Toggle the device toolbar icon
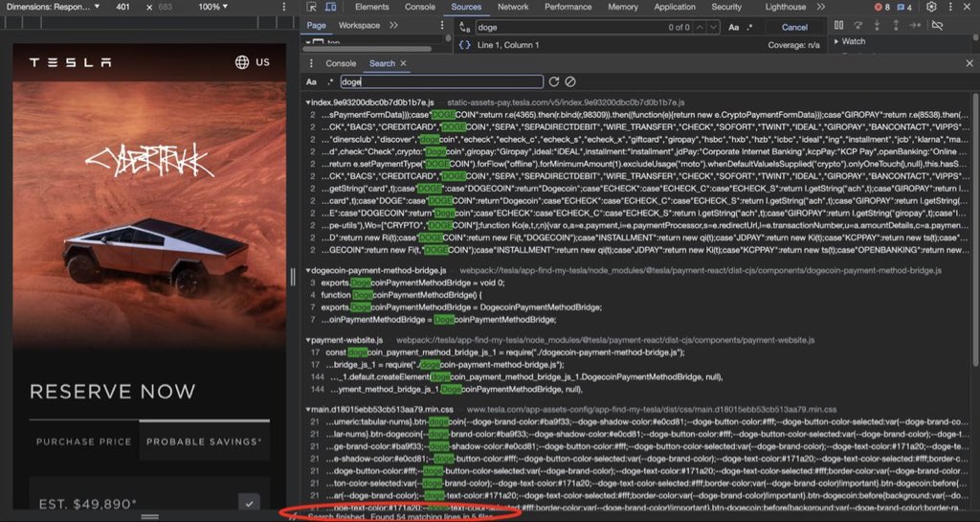This screenshot has height=522, width=980. pyautogui.click(x=330, y=7)
